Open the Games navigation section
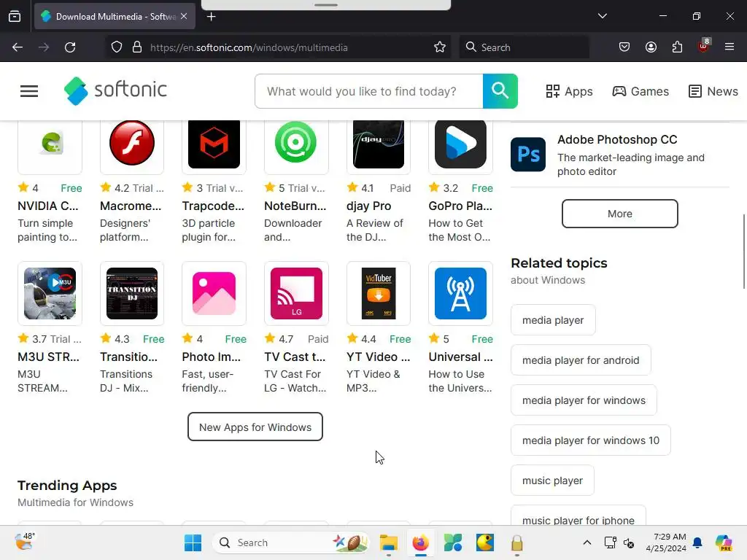Screen dimensions: 747x560 pos(640,91)
